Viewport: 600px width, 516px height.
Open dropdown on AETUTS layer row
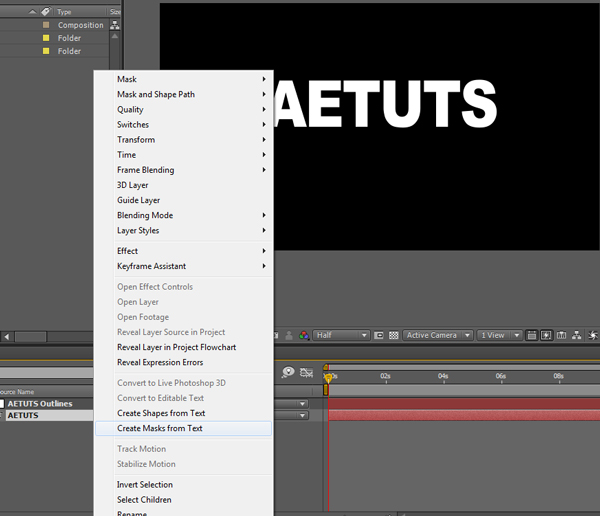(x=302, y=415)
